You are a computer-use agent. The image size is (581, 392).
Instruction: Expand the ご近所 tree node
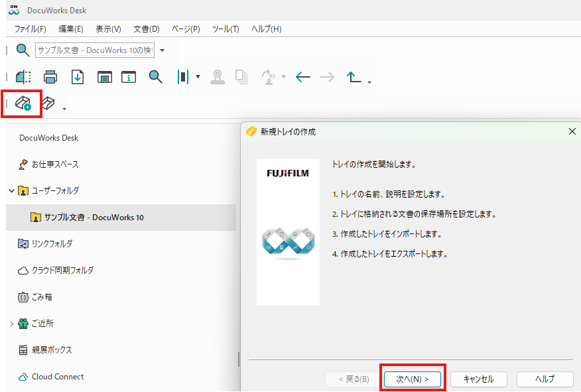click(x=11, y=324)
